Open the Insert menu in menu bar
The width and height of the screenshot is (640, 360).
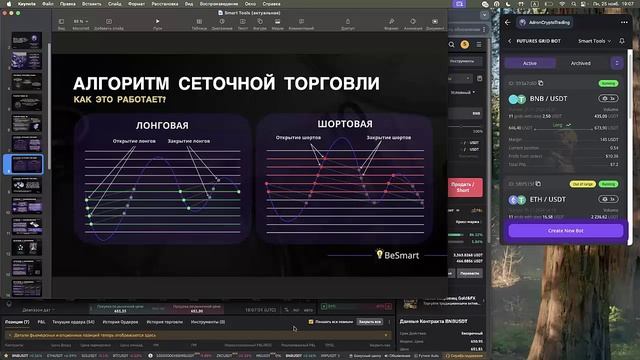91,4
